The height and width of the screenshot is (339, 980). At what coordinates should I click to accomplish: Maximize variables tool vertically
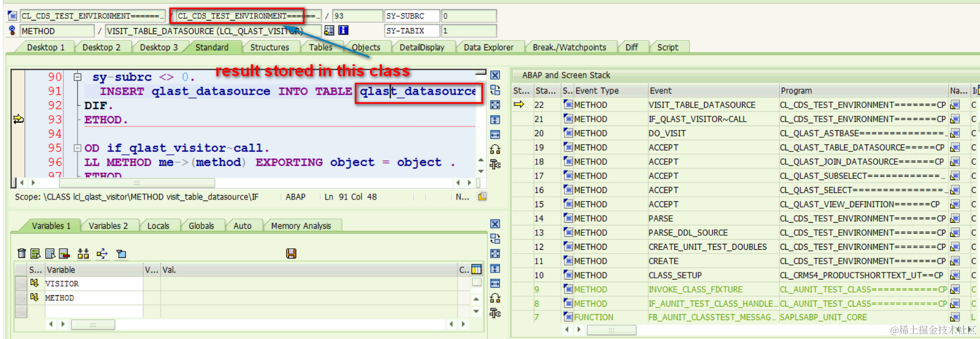click(495, 268)
